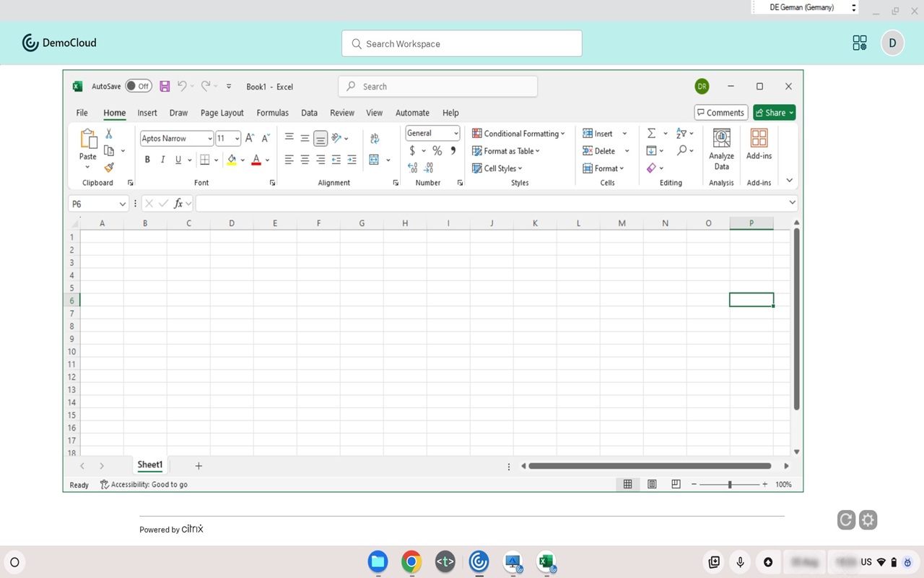Toggle Underline formatting
The height and width of the screenshot is (578, 924).
click(x=178, y=160)
